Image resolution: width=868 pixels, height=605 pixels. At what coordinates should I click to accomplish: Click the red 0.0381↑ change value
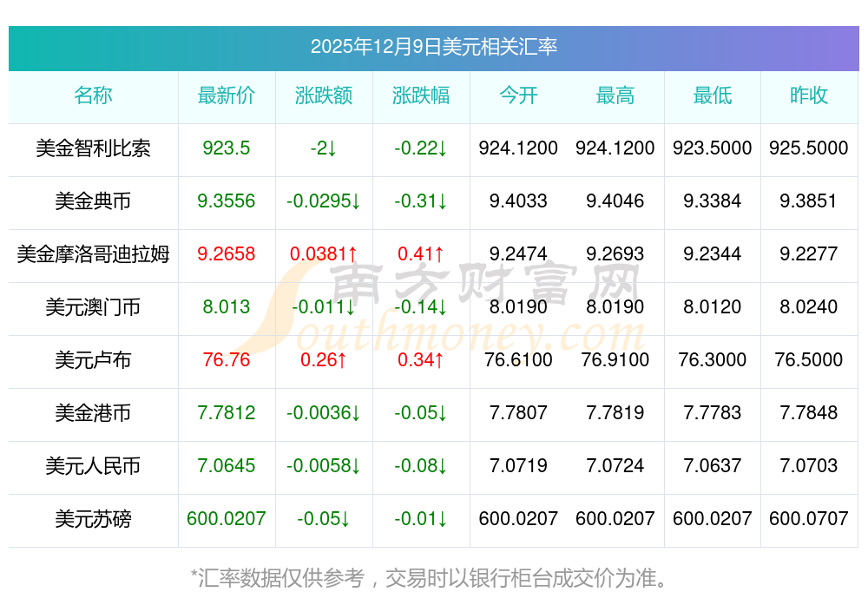click(x=324, y=254)
